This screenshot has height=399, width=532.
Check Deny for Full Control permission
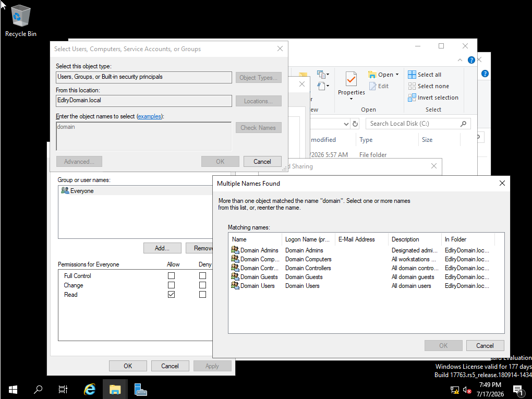(202, 276)
